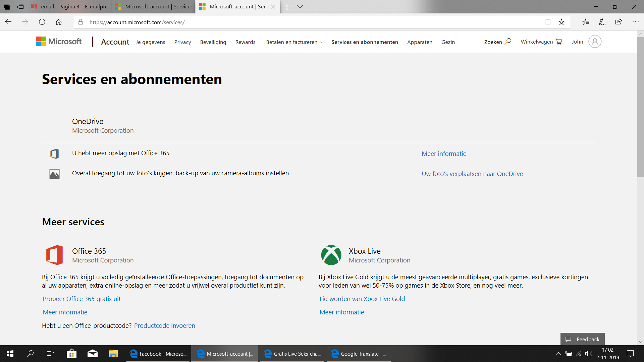The width and height of the screenshot is (644, 362).
Task: Switch to Facebook Edge window in taskbar
Action: [158, 354]
